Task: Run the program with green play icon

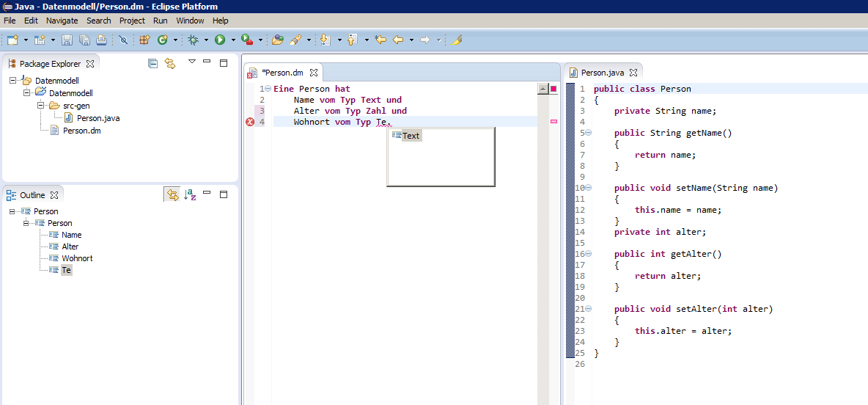Action: (220, 40)
